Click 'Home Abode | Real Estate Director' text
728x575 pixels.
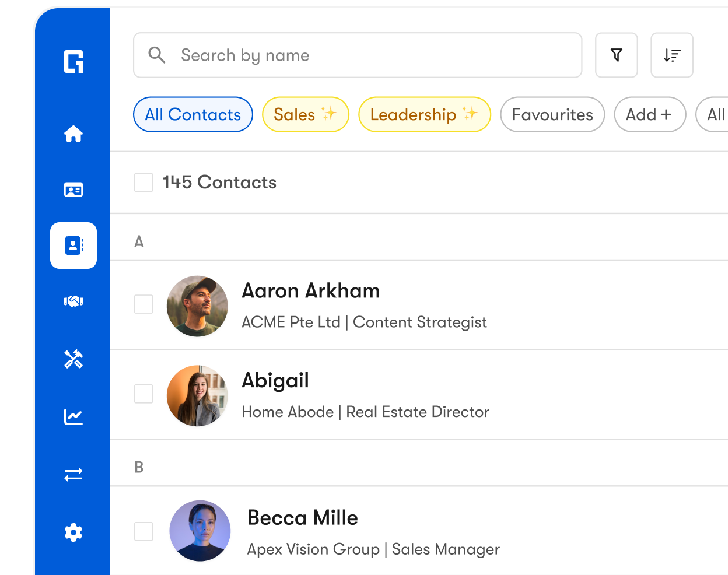(x=365, y=412)
